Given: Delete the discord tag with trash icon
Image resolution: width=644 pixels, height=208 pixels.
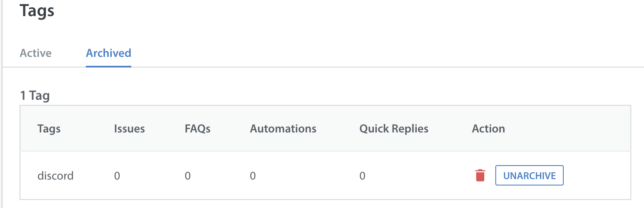Looking at the screenshot, I should pyautogui.click(x=480, y=175).
